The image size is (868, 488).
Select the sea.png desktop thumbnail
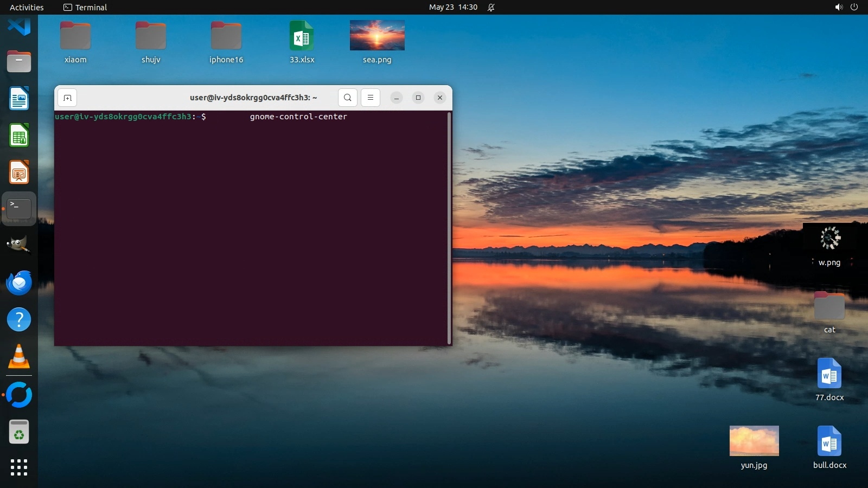point(377,36)
